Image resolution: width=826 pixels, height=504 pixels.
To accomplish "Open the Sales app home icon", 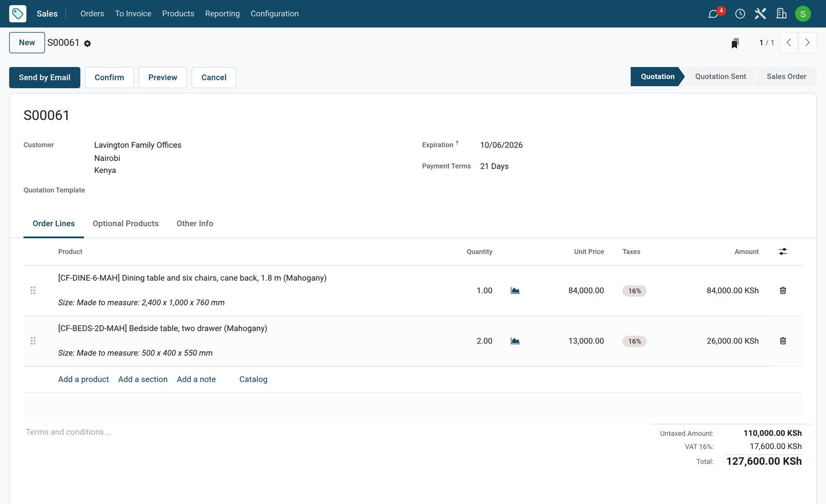I will click(18, 13).
